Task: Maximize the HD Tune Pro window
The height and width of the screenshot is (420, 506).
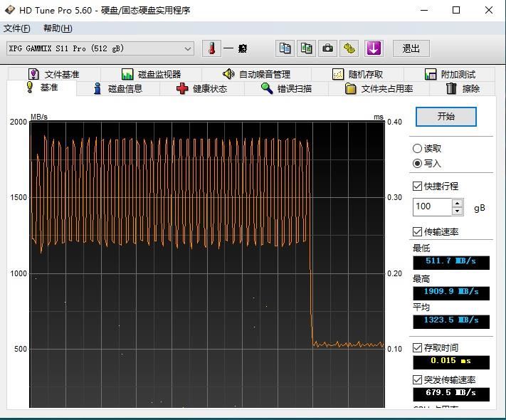Action: pyautogui.click(x=456, y=11)
